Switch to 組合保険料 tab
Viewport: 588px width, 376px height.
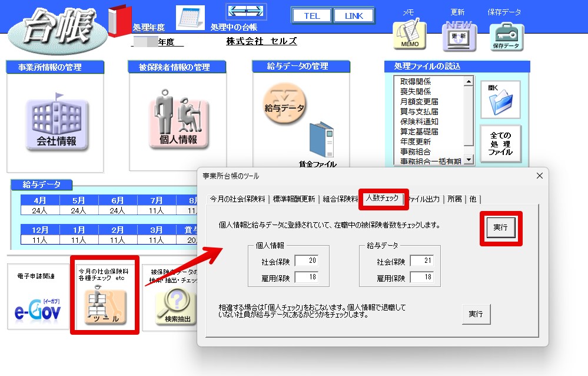click(x=340, y=199)
